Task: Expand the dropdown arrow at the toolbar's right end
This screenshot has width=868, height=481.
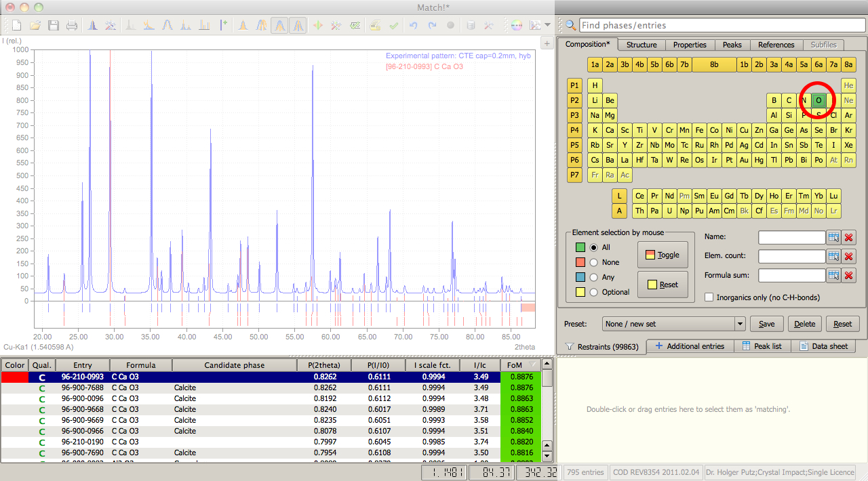Action: (547, 26)
